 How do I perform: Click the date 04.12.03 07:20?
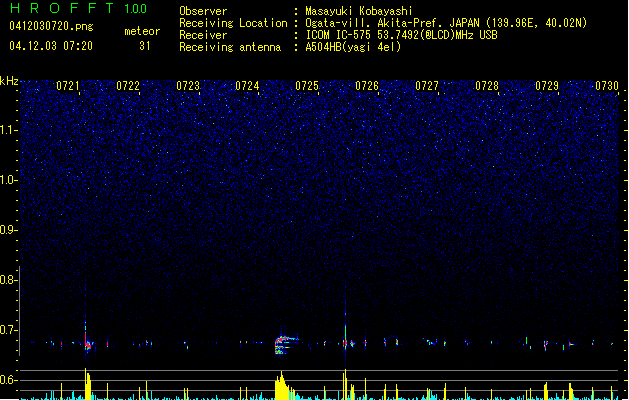(51, 46)
